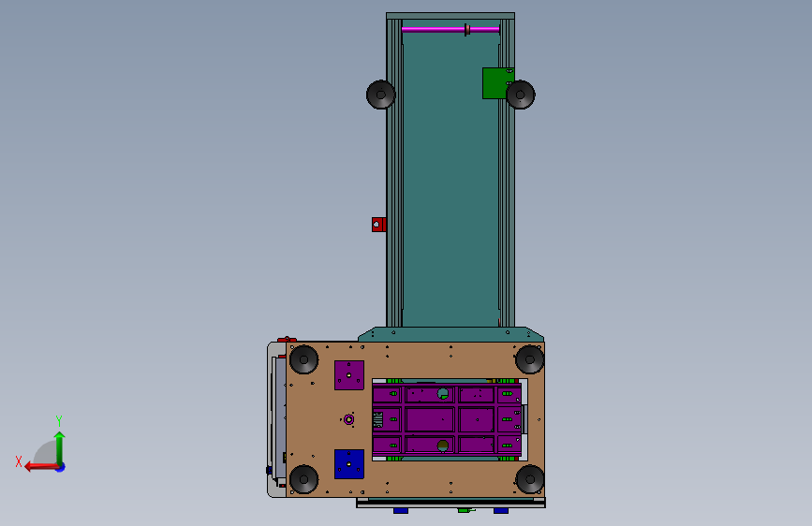
Task: Select the red bracket beside the column
Action: [378, 225]
